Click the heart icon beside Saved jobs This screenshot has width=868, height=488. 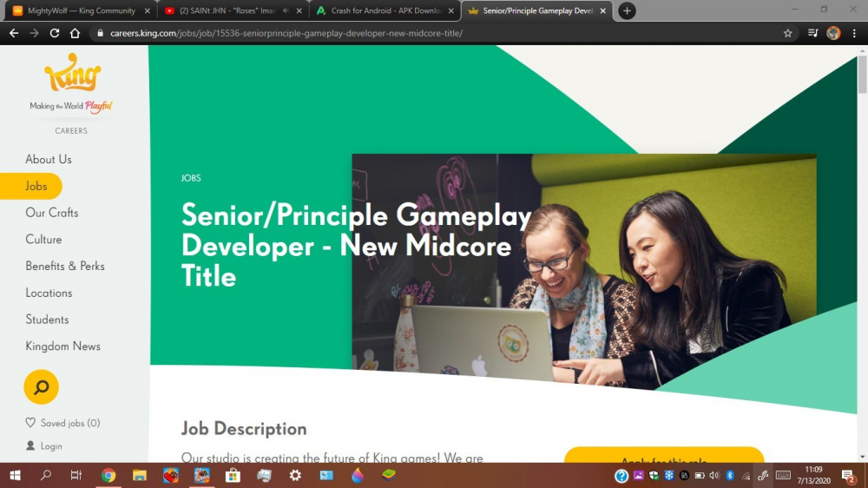pos(30,423)
